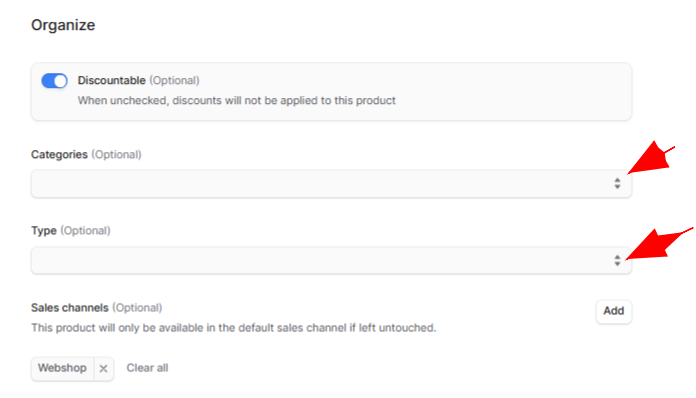Open the Type combo box field
This screenshot has width=696, height=398.
click(x=331, y=260)
